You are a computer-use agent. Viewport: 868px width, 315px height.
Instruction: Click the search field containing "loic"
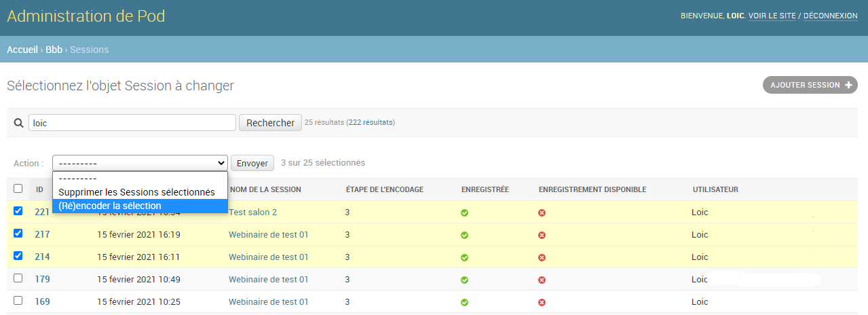pos(132,123)
